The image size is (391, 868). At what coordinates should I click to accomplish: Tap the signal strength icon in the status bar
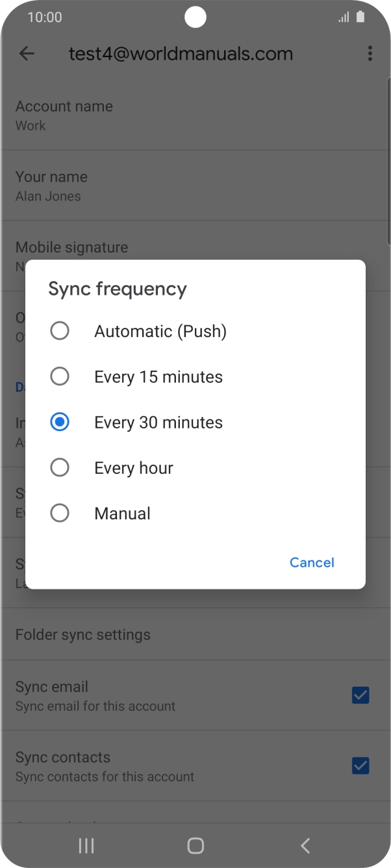click(x=344, y=17)
